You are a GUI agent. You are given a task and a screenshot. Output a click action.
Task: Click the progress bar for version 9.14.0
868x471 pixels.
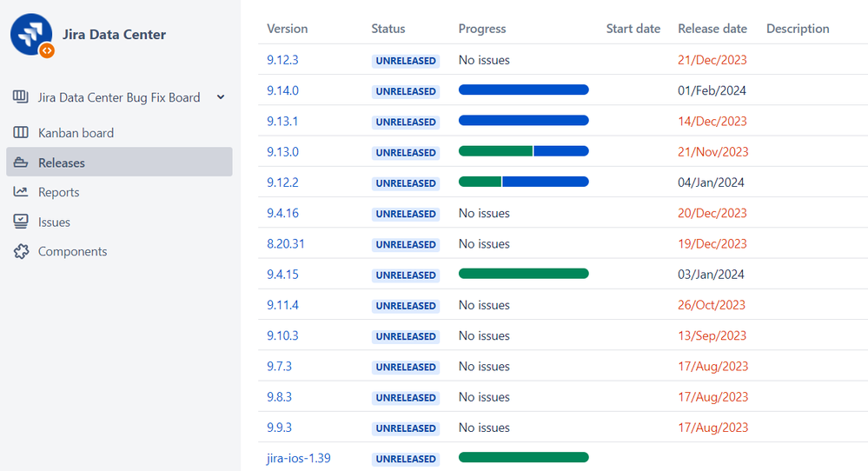coord(523,90)
